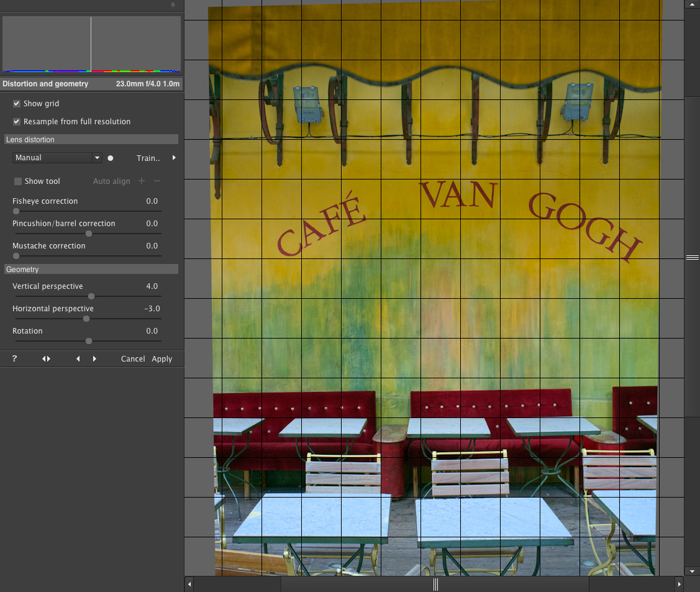The height and width of the screenshot is (592, 700).
Task: Click the Vertical perspective label
Action: click(x=48, y=286)
